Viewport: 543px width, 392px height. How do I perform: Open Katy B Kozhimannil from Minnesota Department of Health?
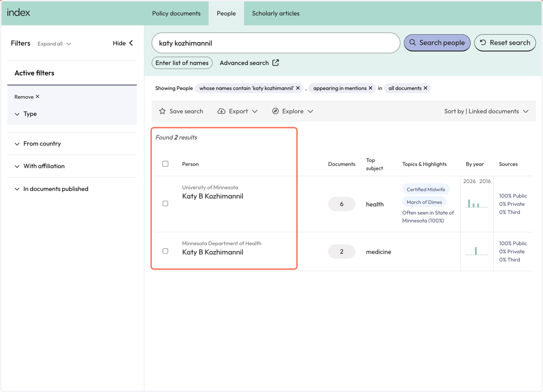213,252
